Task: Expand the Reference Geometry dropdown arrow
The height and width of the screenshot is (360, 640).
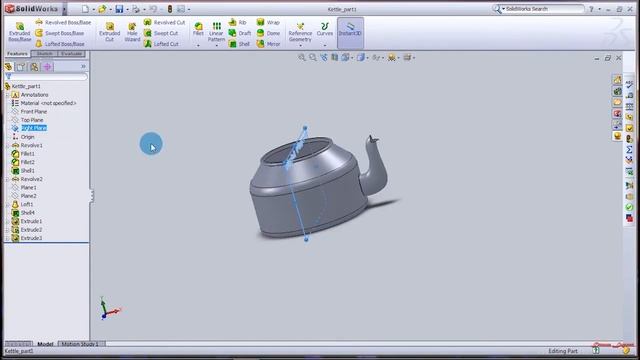Action: click(x=300, y=46)
